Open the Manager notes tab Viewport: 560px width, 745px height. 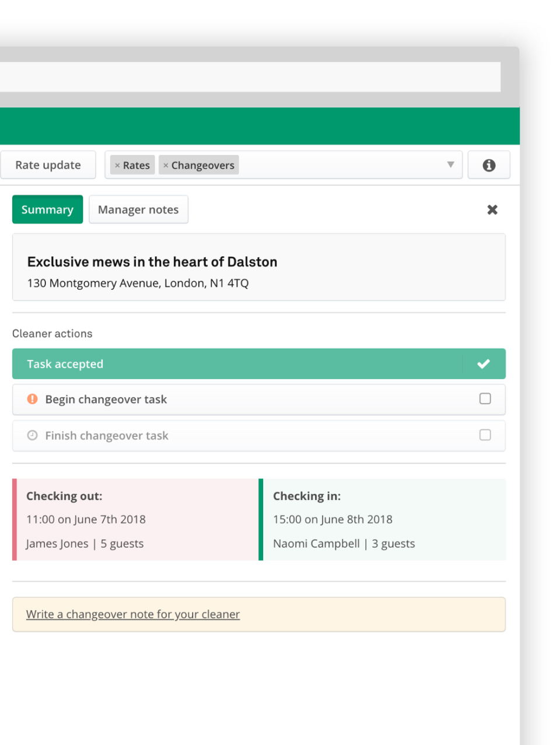click(138, 209)
